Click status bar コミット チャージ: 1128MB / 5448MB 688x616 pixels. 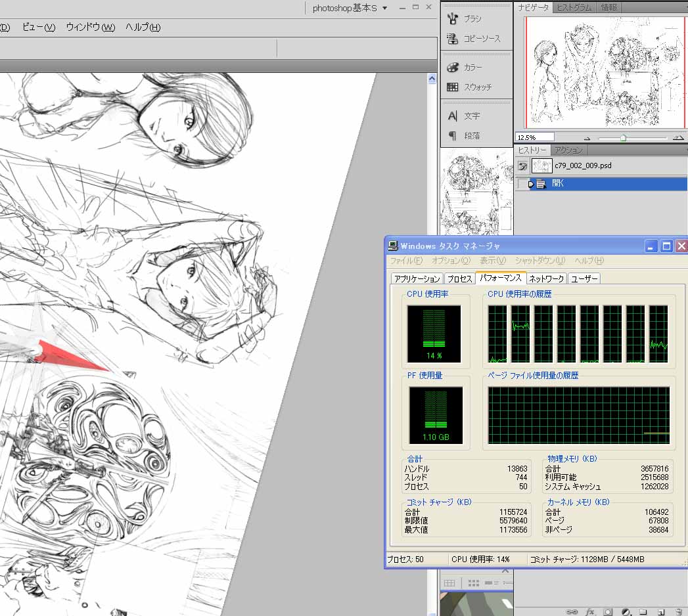pyautogui.click(x=587, y=560)
